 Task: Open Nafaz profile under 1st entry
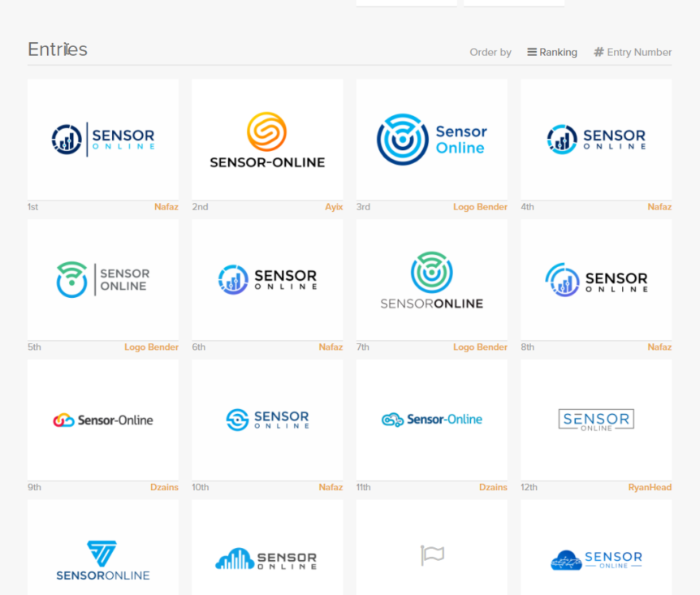[166, 207]
